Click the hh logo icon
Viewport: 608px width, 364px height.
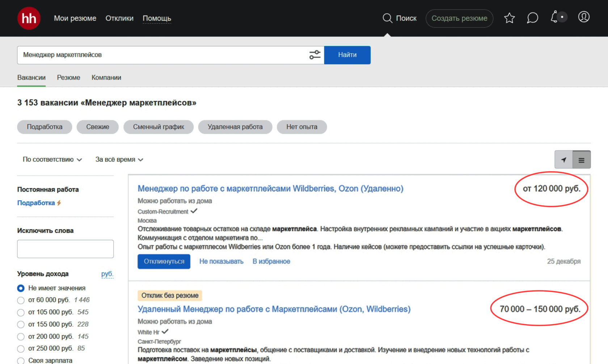pos(29,18)
